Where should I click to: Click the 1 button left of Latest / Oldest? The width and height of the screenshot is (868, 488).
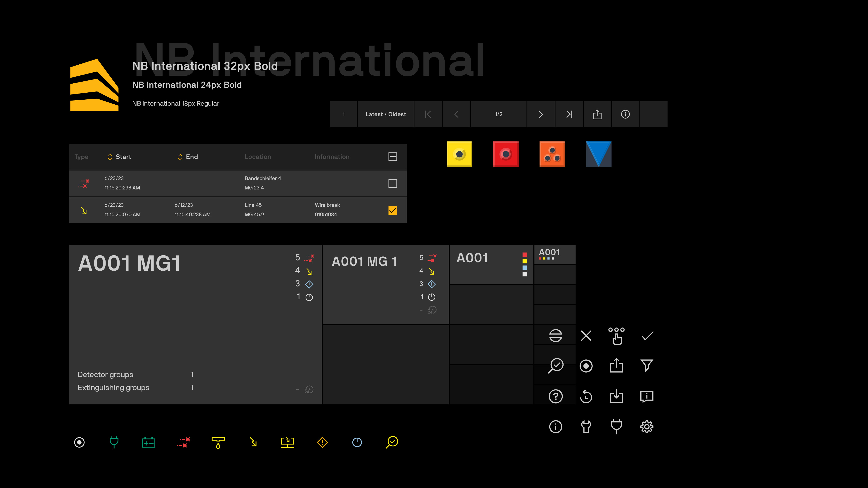[x=343, y=114]
